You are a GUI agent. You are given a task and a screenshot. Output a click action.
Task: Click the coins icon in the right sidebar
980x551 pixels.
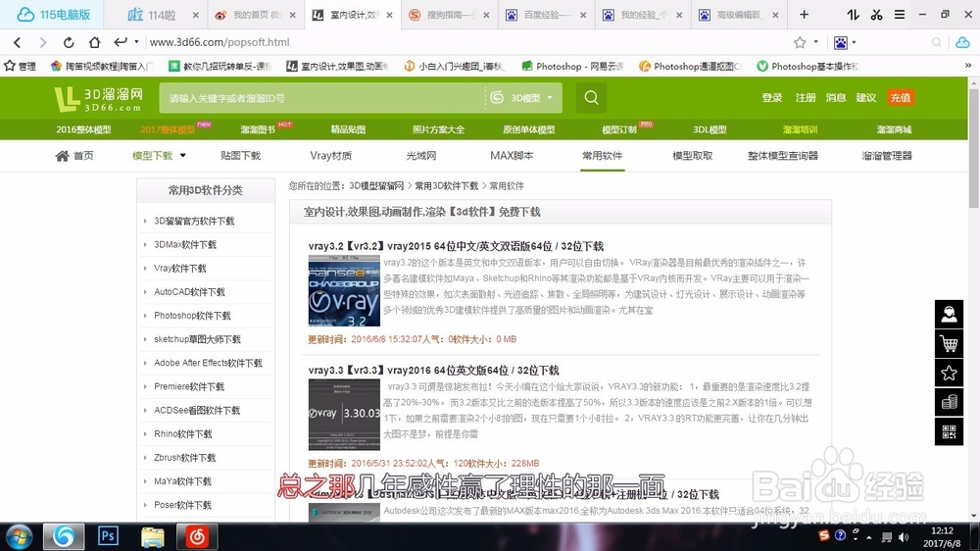(x=949, y=402)
